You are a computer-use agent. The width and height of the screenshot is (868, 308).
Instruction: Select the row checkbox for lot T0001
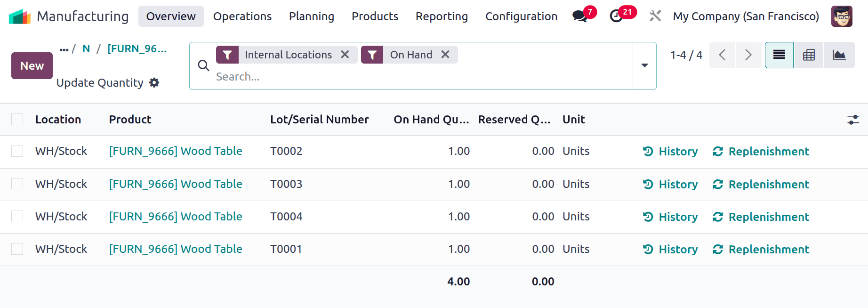click(17, 249)
